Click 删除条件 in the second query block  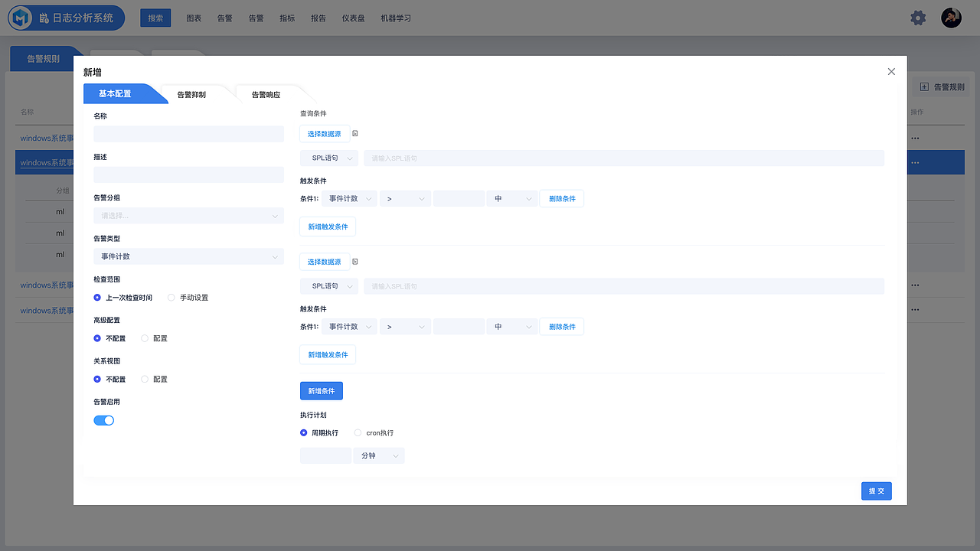point(562,327)
